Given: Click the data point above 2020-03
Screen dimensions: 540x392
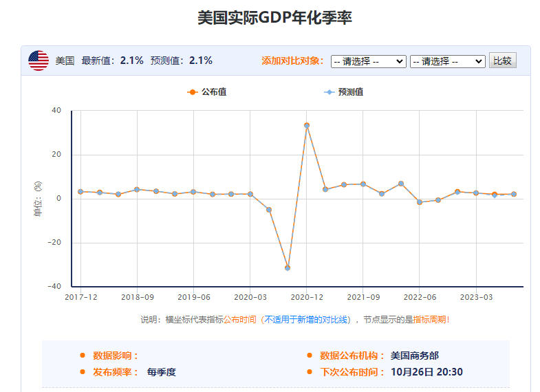Looking at the screenshot, I should point(250,194).
